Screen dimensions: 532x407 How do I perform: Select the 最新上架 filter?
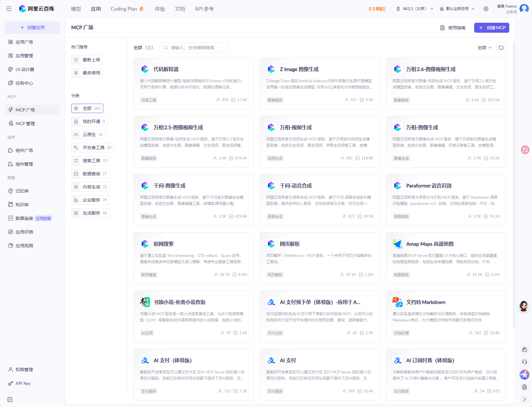pyautogui.click(x=87, y=60)
